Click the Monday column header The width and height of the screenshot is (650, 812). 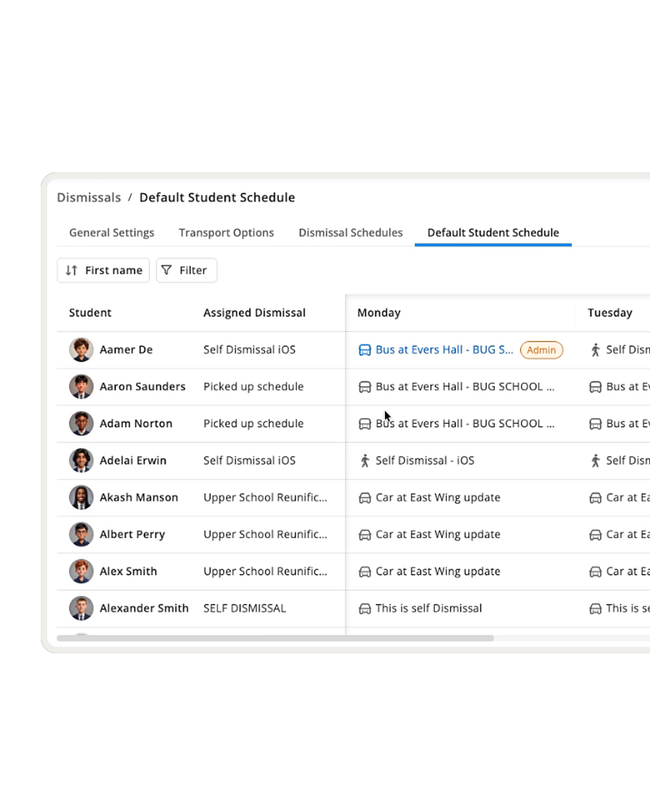tap(379, 313)
